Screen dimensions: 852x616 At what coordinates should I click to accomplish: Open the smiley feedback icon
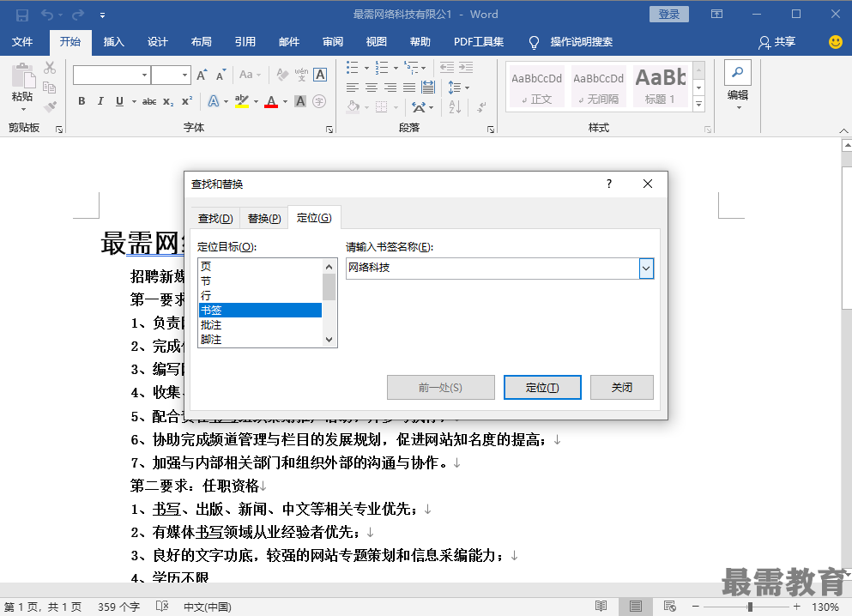coord(836,42)
